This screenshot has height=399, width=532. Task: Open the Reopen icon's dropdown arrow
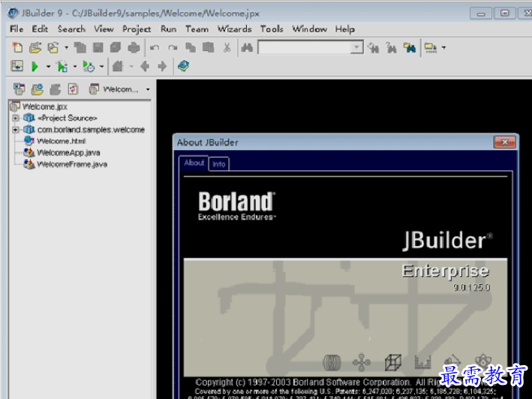pyautogui.click(x=66, y=48)
